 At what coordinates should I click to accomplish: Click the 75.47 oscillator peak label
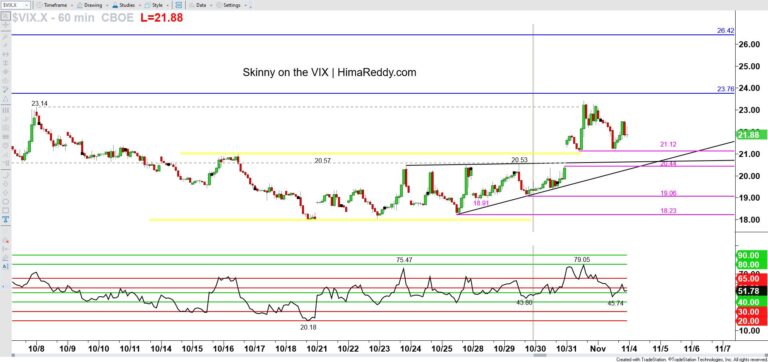405,260
